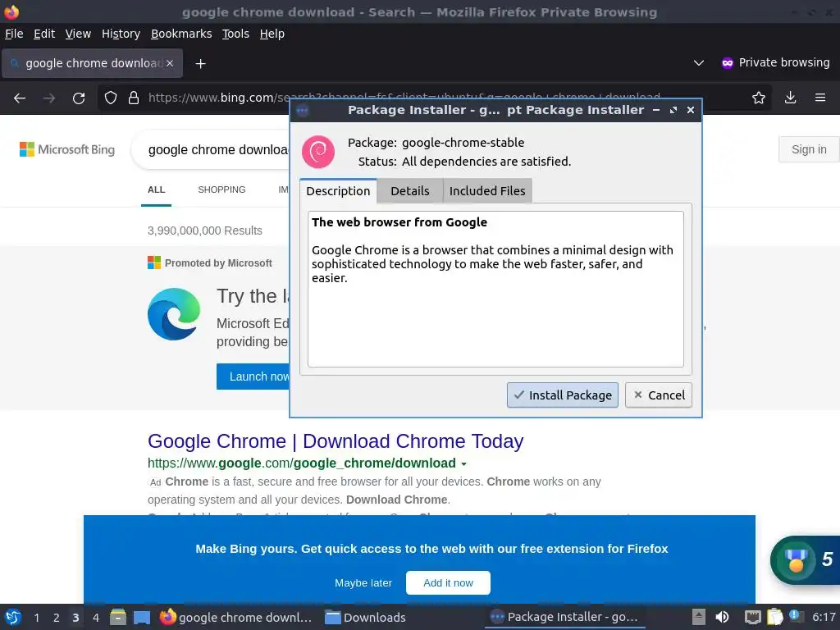840x630 pixels.
Task: Switch to workspace 3
Action: click(x=75, y=618)
